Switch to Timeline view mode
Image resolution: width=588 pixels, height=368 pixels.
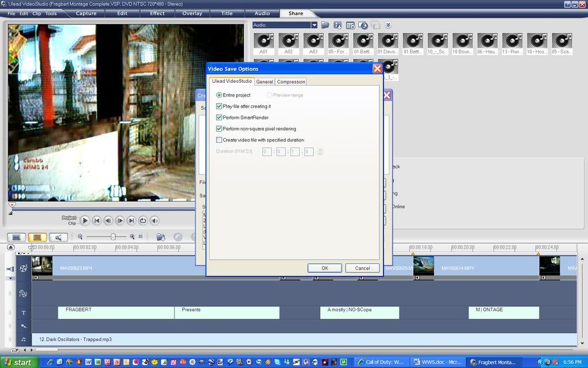38,237
